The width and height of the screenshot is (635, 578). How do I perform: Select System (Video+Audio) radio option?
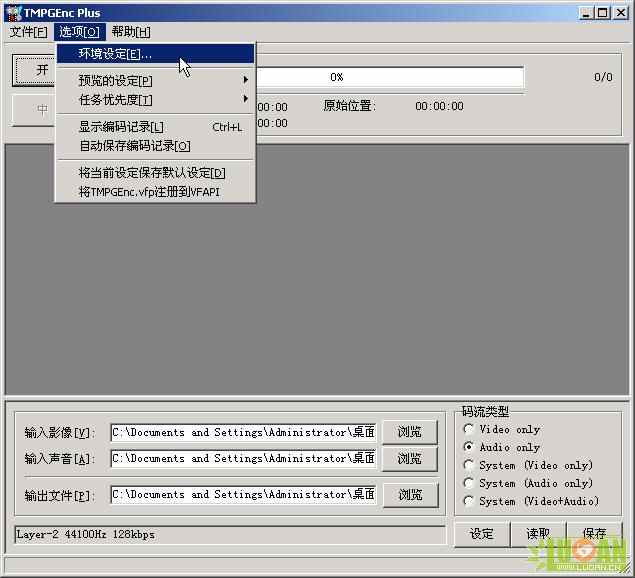click(469, 501)
